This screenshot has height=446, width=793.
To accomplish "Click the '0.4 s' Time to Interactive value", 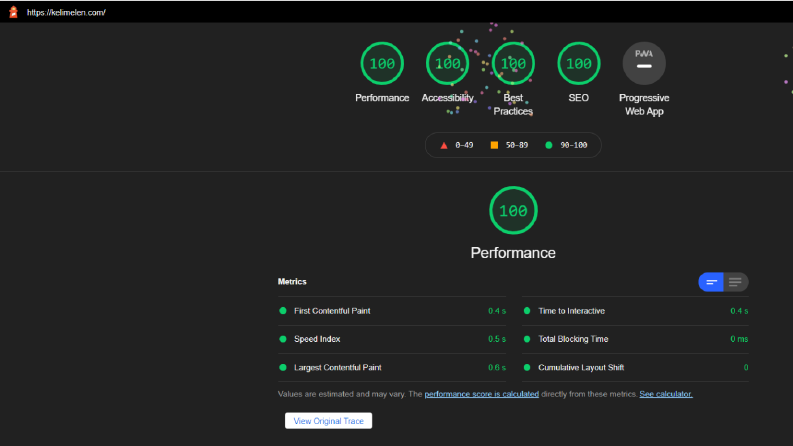I will click(x=739, y=311).
